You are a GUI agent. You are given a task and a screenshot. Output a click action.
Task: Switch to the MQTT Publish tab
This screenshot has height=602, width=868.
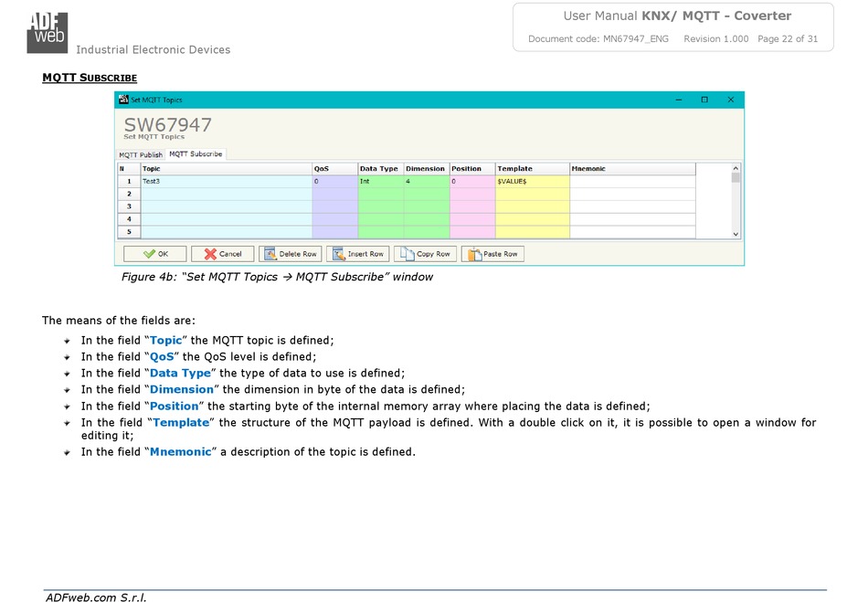tap(141, 154)
